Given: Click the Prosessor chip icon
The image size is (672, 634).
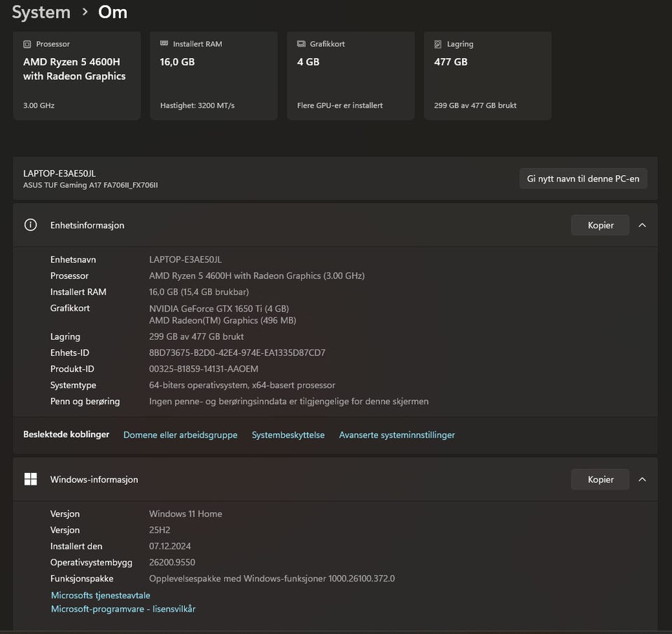Looking at the screenshot, I should [27, 44].
